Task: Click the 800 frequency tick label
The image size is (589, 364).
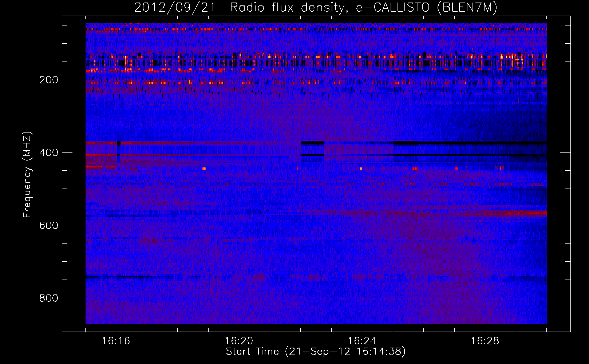Action: pos(49,298)
